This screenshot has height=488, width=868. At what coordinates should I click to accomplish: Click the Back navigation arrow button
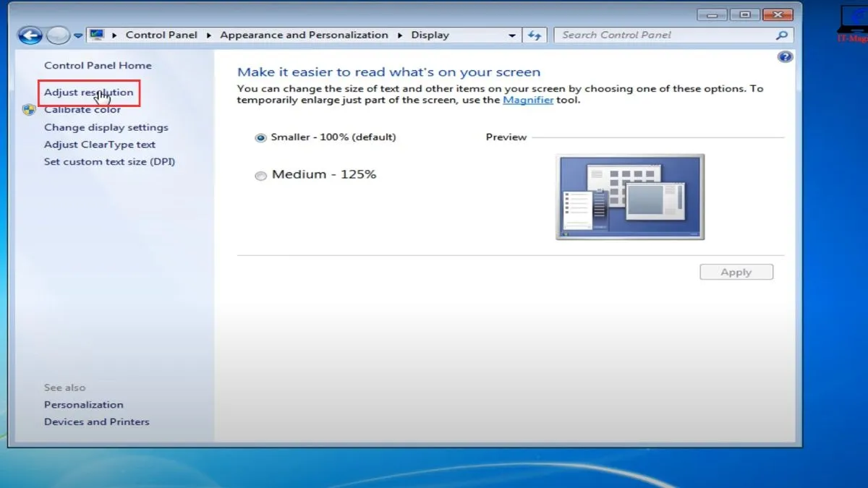tap(30, 35)
